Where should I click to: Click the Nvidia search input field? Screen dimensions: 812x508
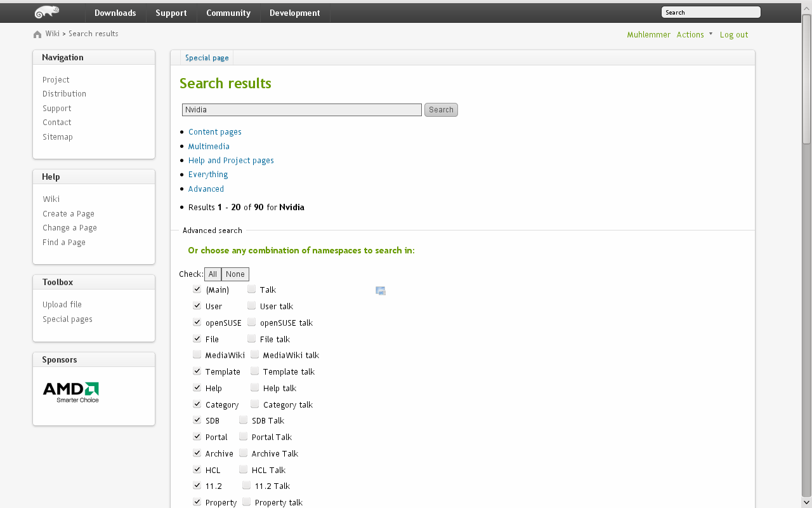click(x=302, y=110)
